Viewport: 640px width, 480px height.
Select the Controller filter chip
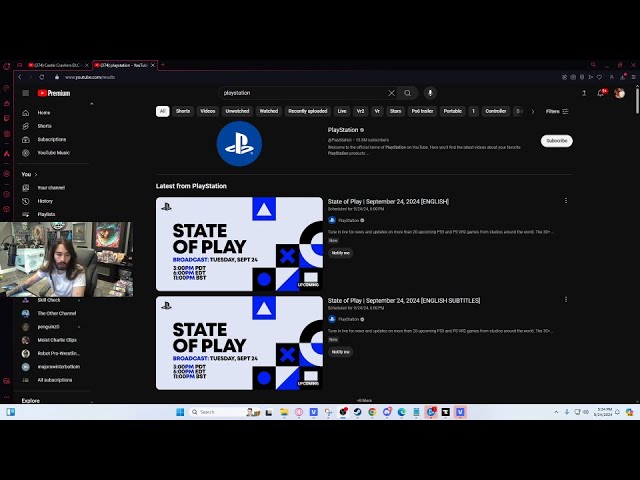click(x=496, y=111)
